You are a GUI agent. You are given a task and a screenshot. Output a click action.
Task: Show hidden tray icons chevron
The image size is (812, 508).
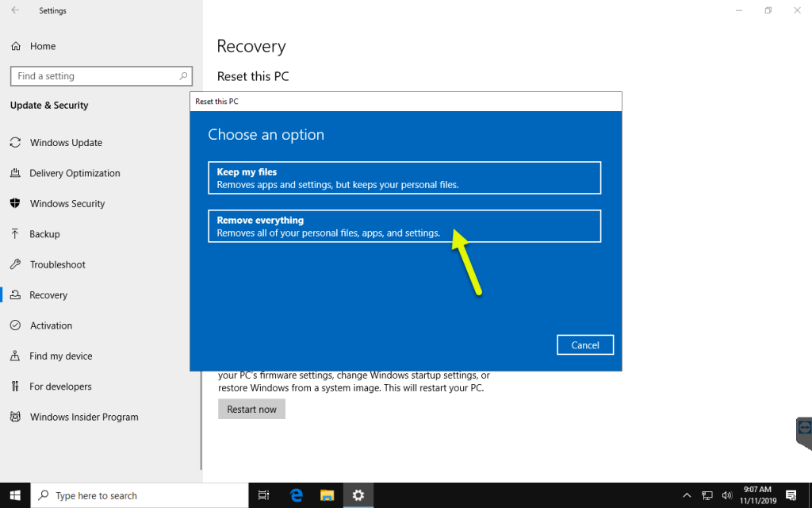click(687, 495)
